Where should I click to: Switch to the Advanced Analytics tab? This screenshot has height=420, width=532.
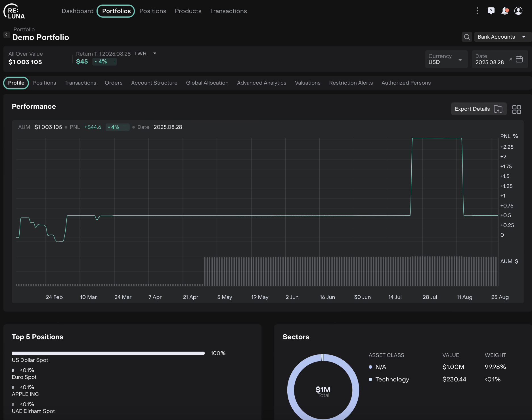click(x=261, y=83)
